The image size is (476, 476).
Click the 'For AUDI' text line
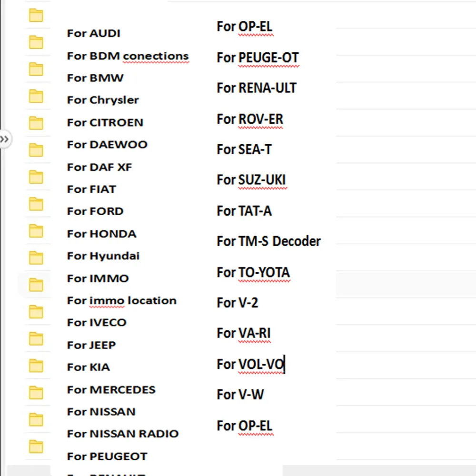93,33
